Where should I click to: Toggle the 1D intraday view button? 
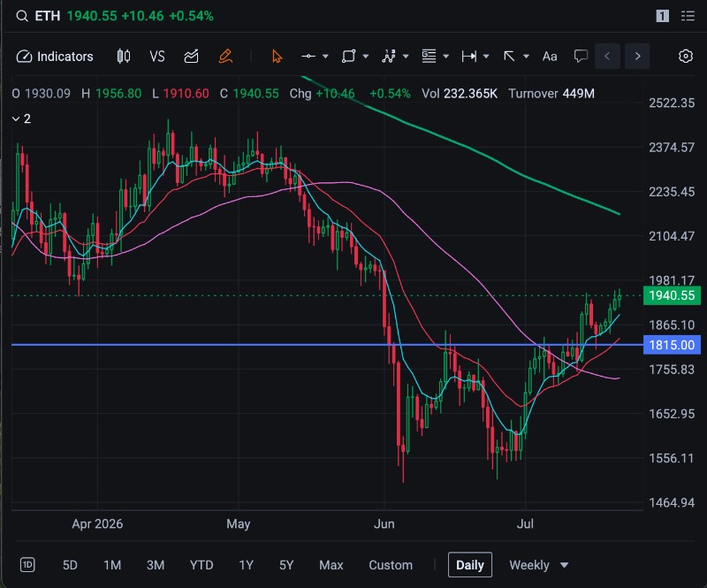click(x=27, y=564)
